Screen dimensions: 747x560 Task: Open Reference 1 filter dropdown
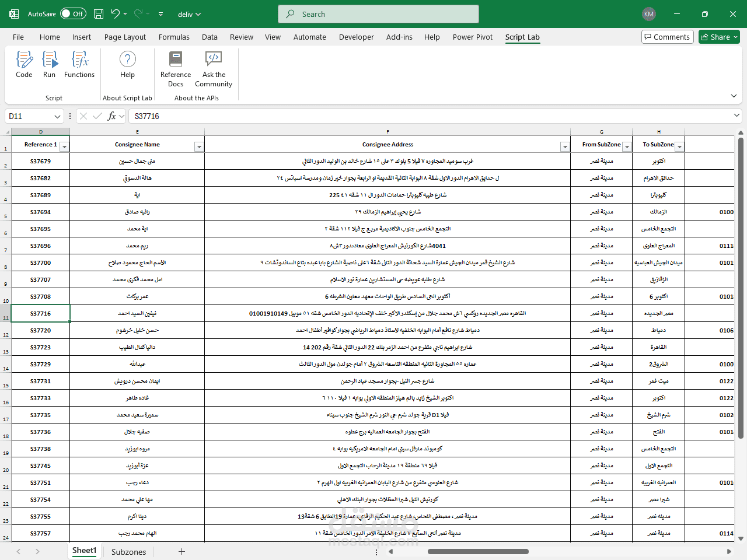[64, 147]
